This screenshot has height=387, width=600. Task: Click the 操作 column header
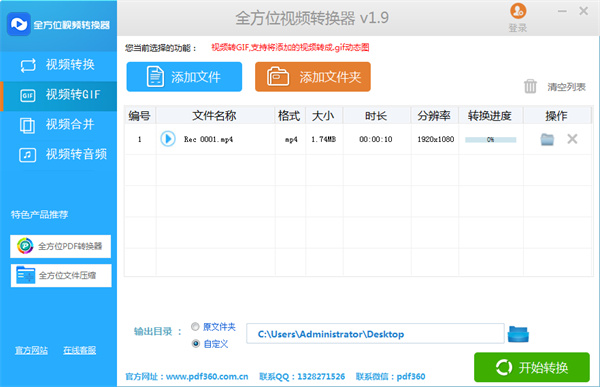coord(556,116)
